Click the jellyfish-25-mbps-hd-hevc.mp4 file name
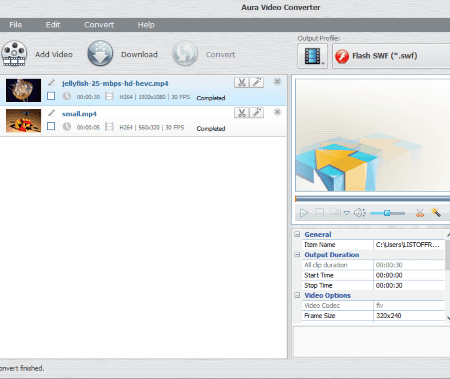Screen dimensions: 450x379 115,83
